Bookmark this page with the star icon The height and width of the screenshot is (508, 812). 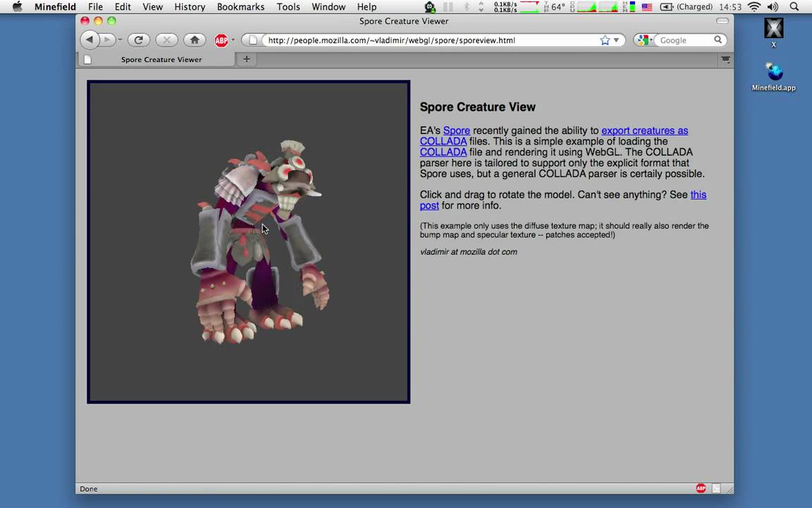coord(604,40)
